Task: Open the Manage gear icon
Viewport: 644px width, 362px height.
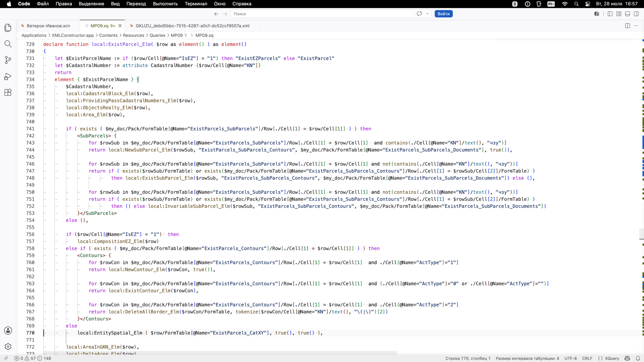Action: tap(8, 346)
